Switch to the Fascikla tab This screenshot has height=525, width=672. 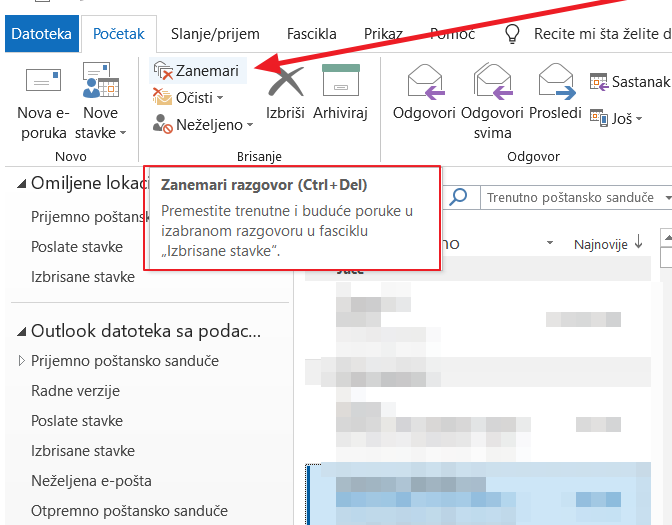click(x=312, y=34)
